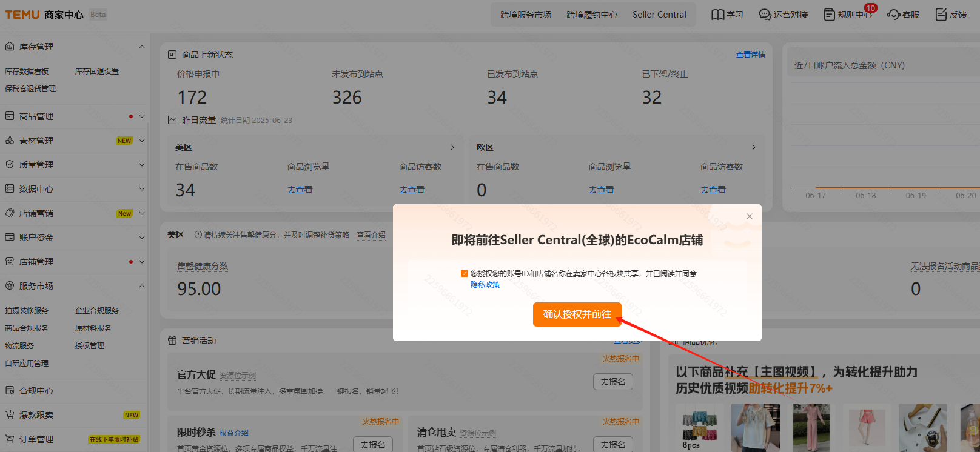
Task: Click the 库存管理 warehouse icon in sidebar
Action: pos(10,47)
